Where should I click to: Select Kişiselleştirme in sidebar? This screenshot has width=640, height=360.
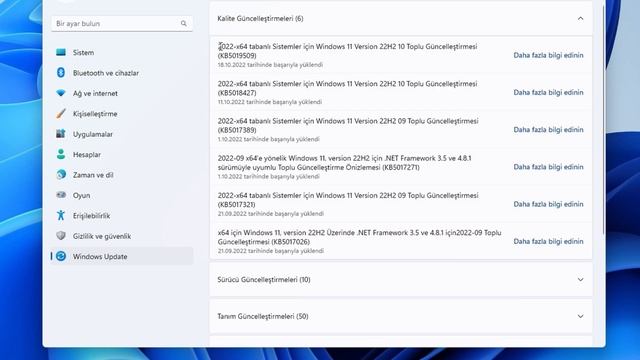click(122, 113)
